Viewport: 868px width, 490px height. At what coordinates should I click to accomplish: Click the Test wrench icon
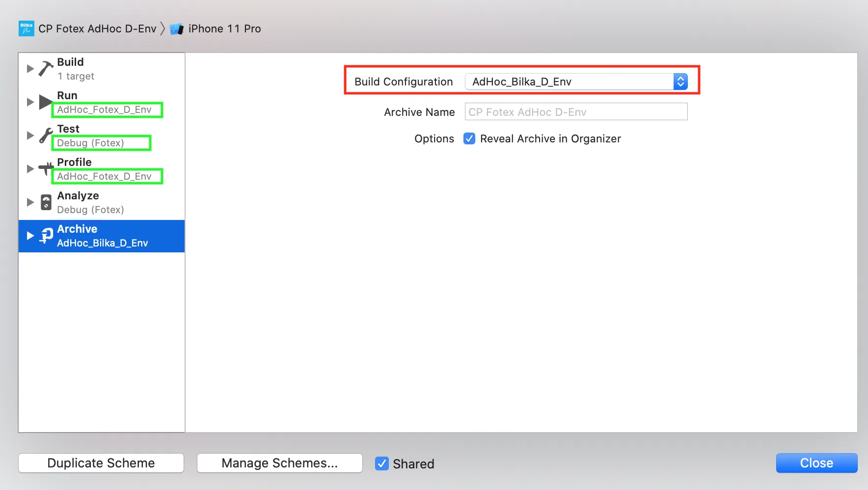46,135
